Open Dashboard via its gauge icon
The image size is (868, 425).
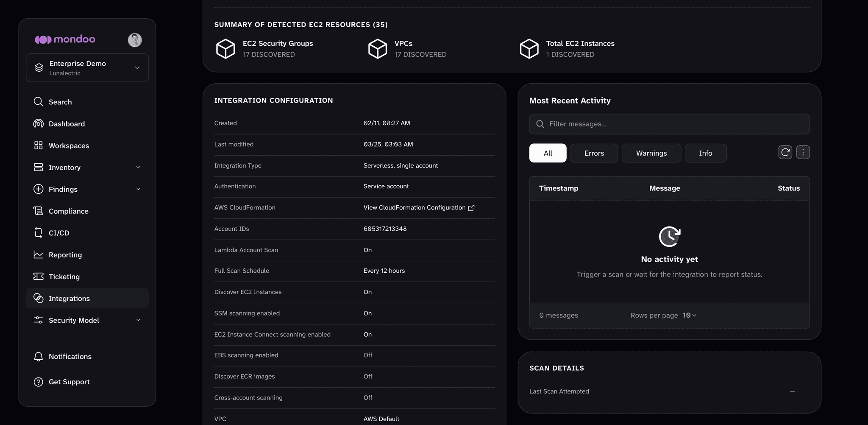pos(38,123)
